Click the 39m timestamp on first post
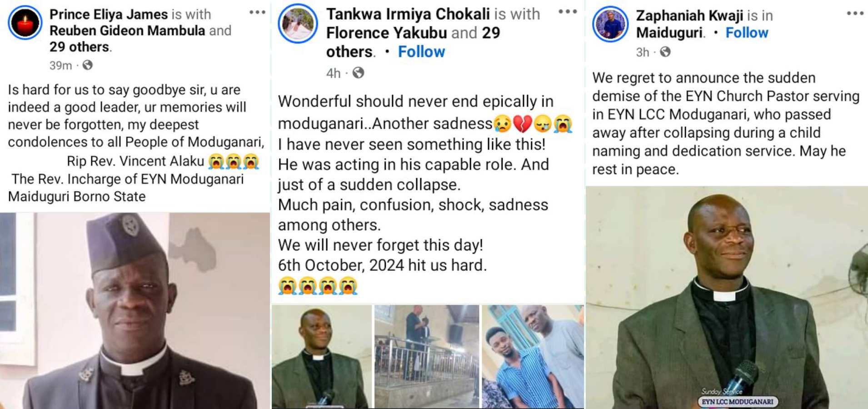The width and height of the screenshot is (868, 409). click(x=60, y=65)
